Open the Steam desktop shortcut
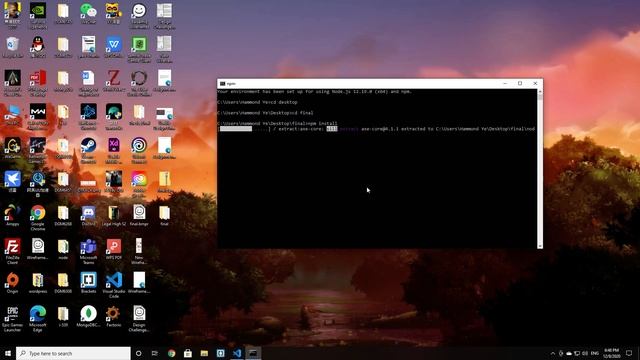This screenshot has width=640, height=360. (88, 150)
